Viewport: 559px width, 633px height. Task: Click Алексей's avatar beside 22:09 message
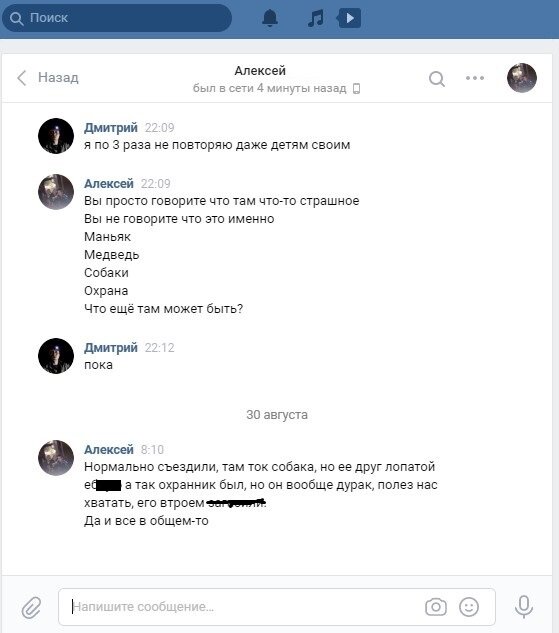tap(56, 192)
